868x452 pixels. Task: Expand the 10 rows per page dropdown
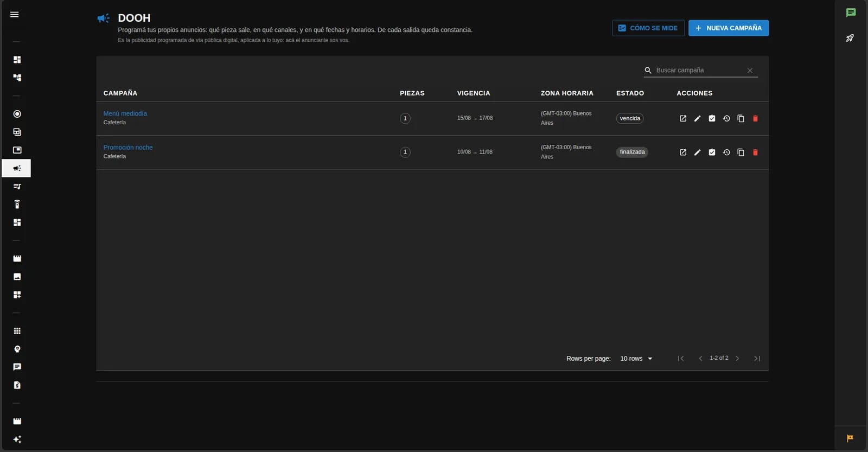[x=636, y=359]
